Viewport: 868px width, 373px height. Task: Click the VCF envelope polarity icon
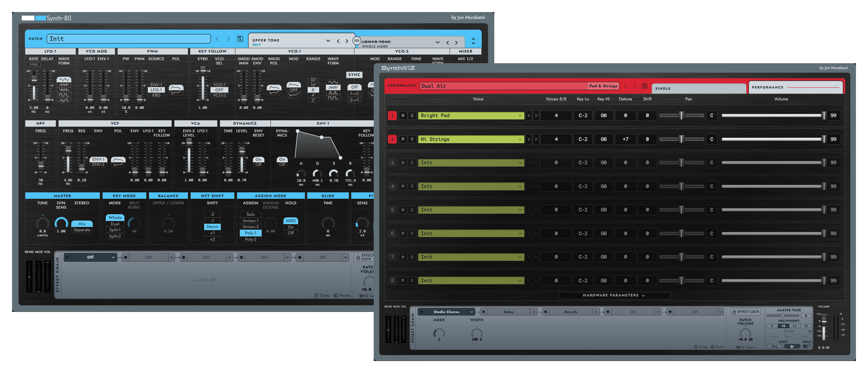click(x=118, y=161)
